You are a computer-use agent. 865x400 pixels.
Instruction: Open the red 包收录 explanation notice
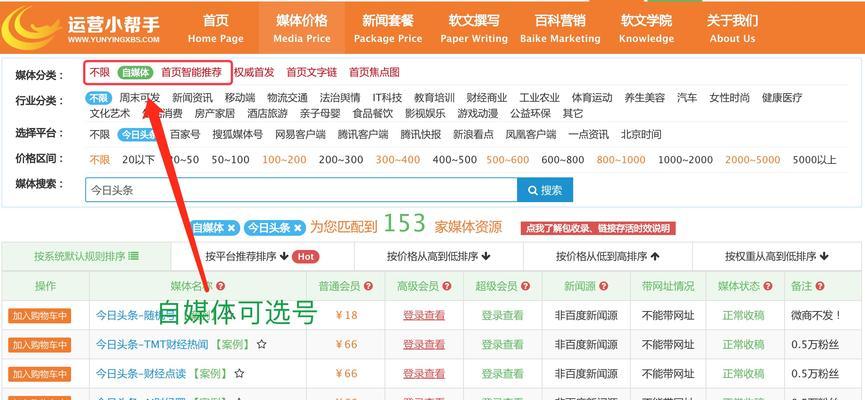[x=598, y=228]
